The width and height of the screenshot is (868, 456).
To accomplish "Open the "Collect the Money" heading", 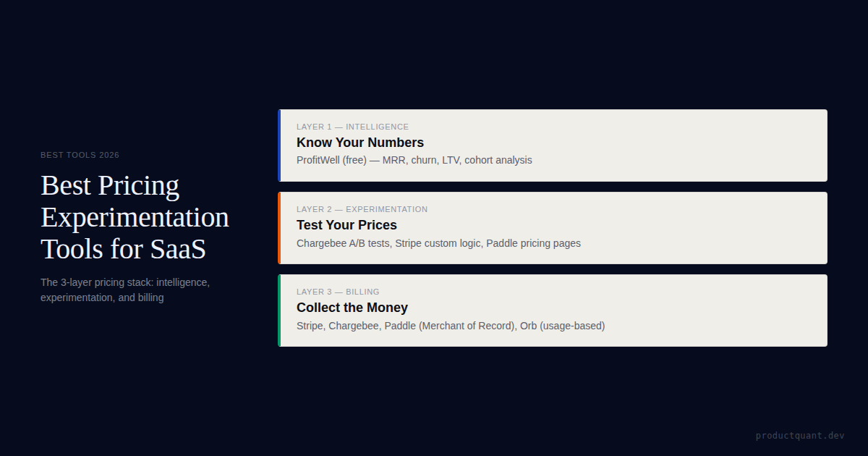I will tap(352, 308).
